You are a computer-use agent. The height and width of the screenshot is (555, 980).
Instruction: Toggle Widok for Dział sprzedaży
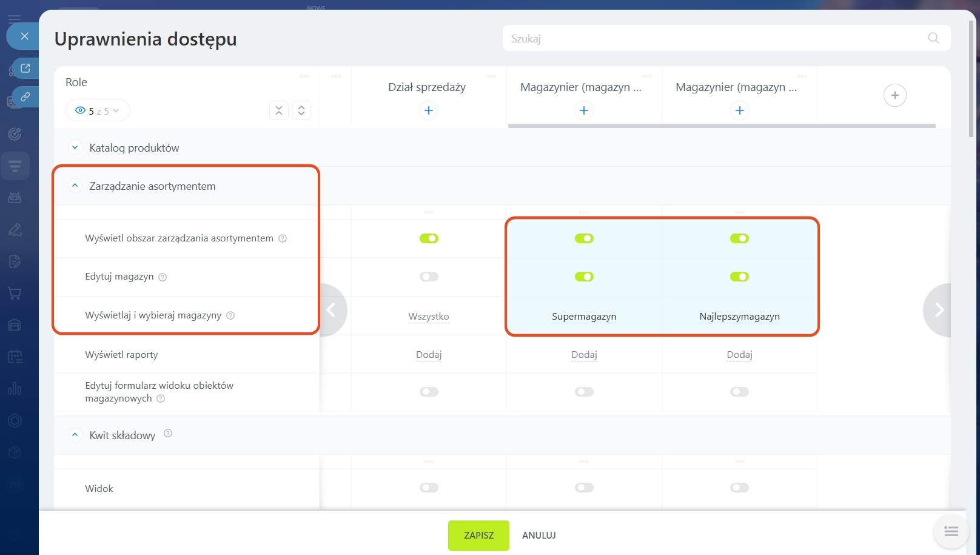point(429,488)
